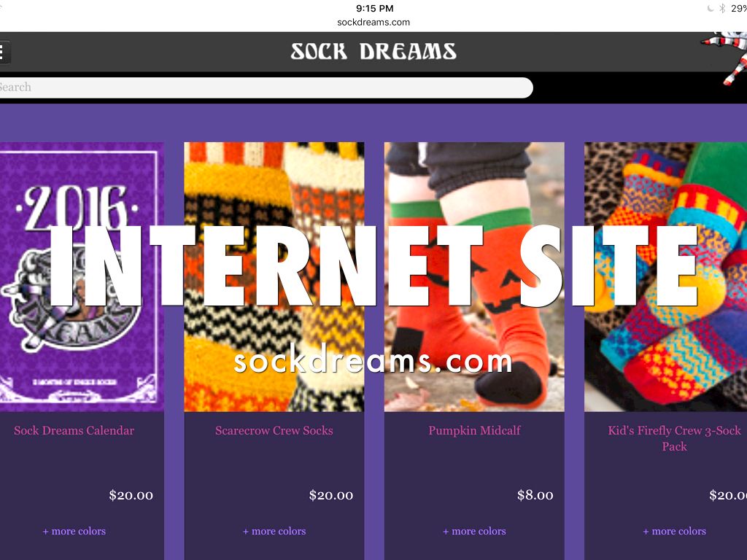
Task: Click inside the Search field
Action: coord(266,87)
